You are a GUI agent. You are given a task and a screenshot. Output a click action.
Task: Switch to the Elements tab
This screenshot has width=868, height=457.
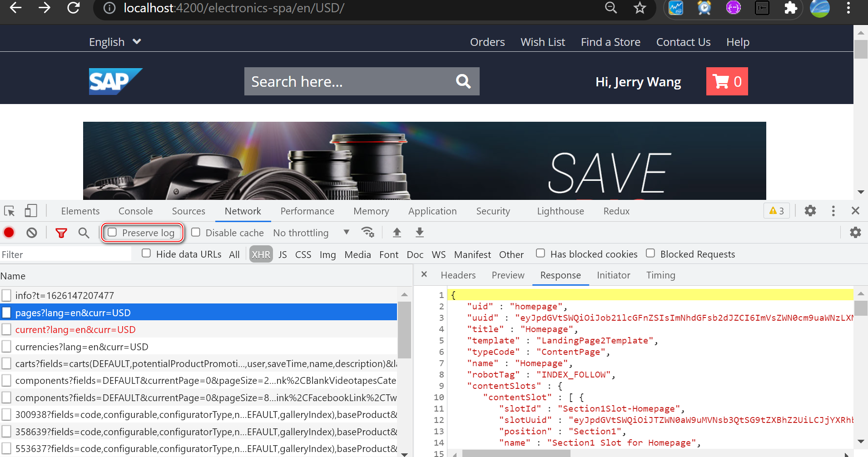pyautogui.click(x=80, y=211)
